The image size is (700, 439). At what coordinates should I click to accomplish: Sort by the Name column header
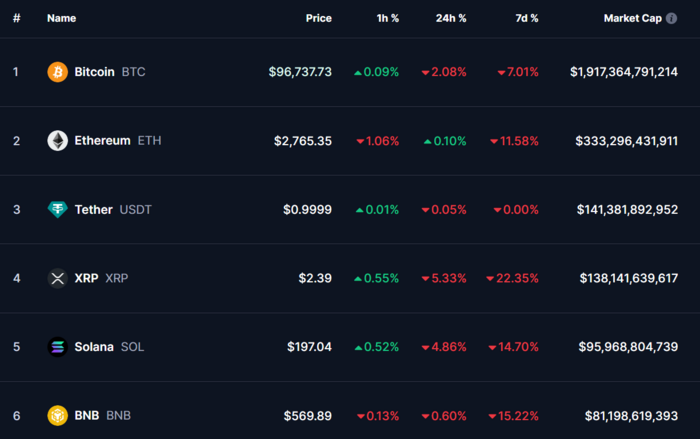tap(61, 18)
